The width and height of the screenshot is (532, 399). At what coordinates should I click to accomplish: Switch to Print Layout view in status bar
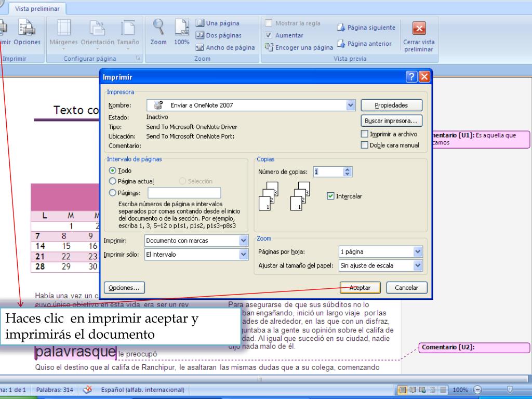coord(403,390)
